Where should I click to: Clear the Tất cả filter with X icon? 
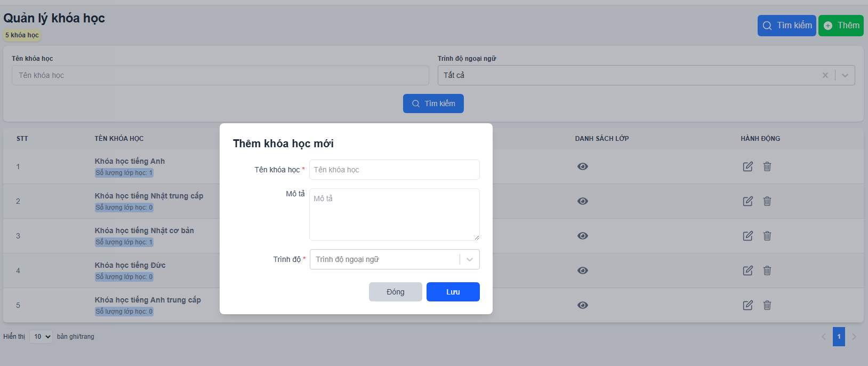[825, 75]
